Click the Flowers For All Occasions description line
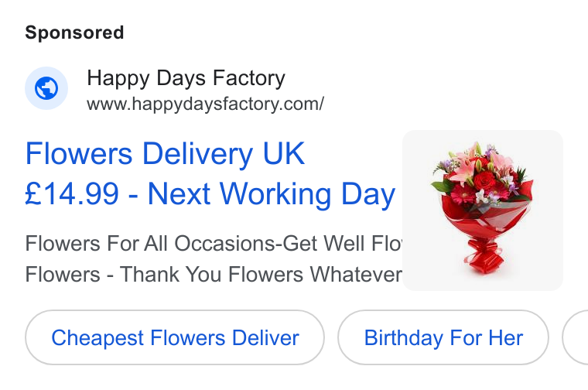Screen dimensions: 588x390 (214, 244)
